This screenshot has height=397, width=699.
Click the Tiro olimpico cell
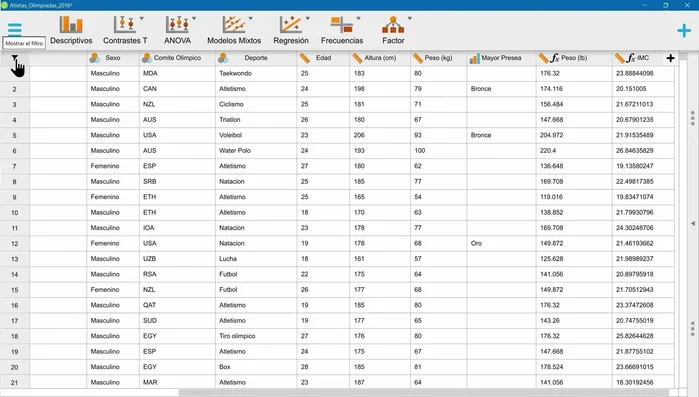(x=256, y=336)
